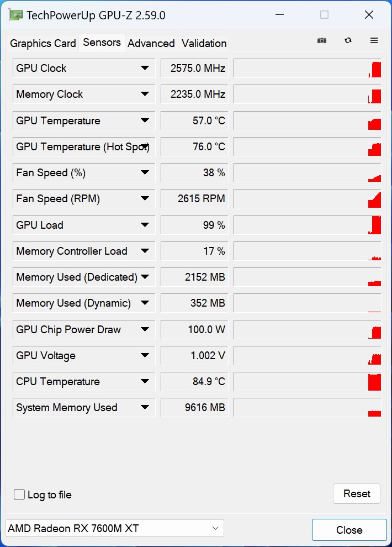Click the screenshot camera icon

(x=322, y=40)
